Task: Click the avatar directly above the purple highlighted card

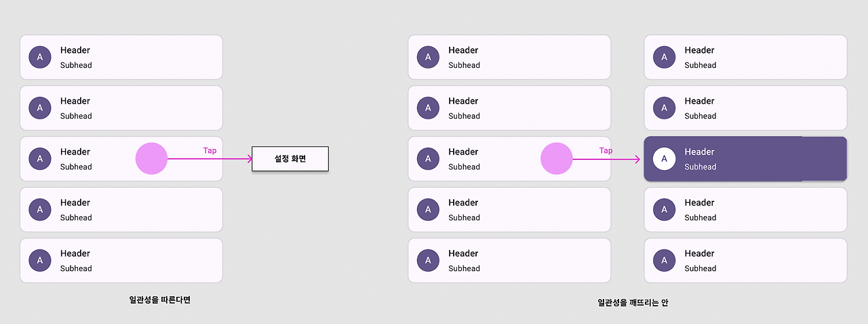Action: click(x=664, y=108)
